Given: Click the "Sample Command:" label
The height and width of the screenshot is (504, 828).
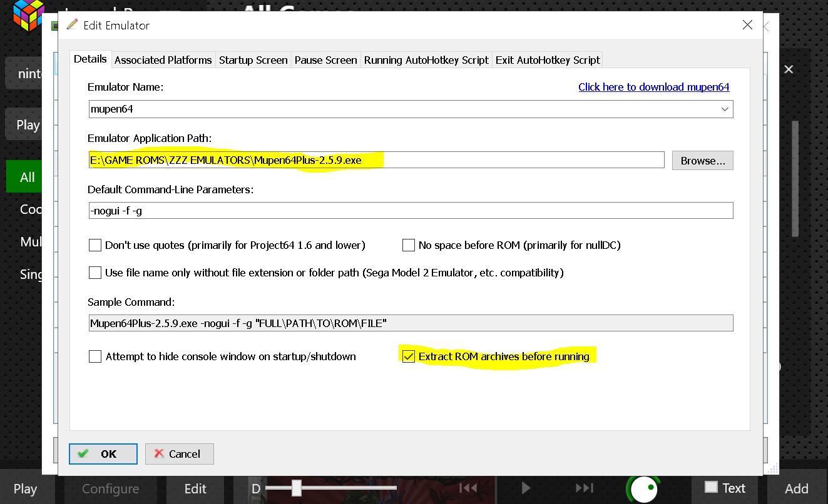Looking at the screenshot, I should tap(131, 302).
